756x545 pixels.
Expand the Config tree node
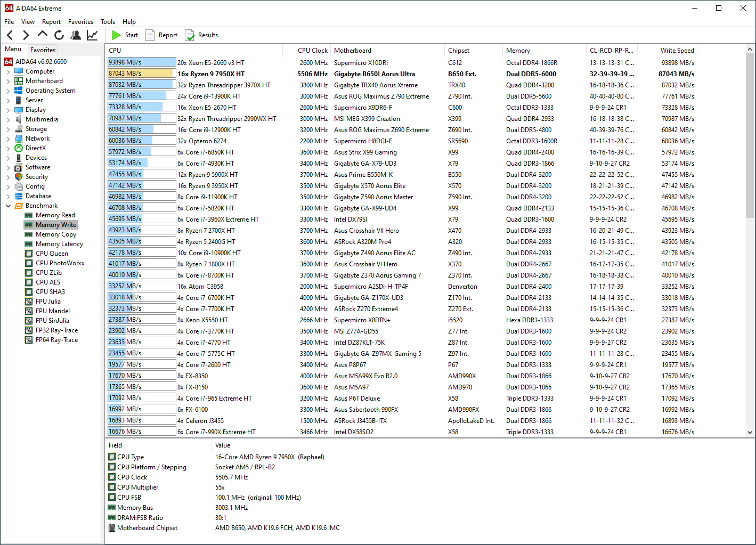(x=8, y=186)
